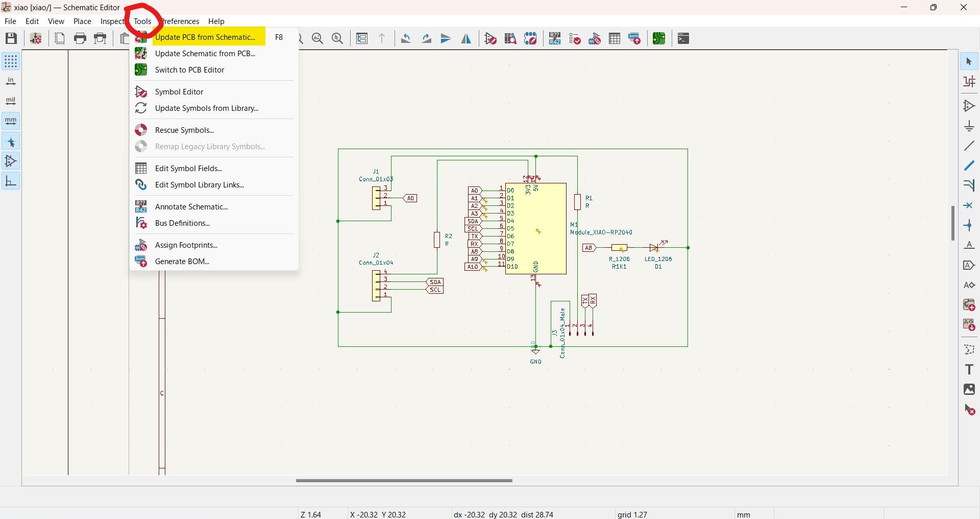The width and height of the screenshot is (980, 519).
Task: Rotate counter-clockwise using the toolbar icon
Action: coord(407,39)
